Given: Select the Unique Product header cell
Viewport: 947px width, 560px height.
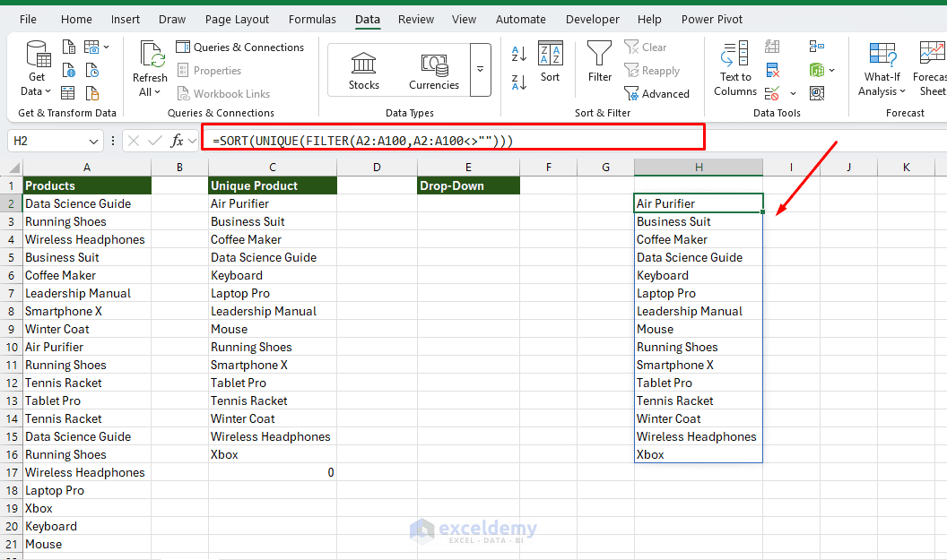Looking at the screenshot, I should click(x=273, y=185).
